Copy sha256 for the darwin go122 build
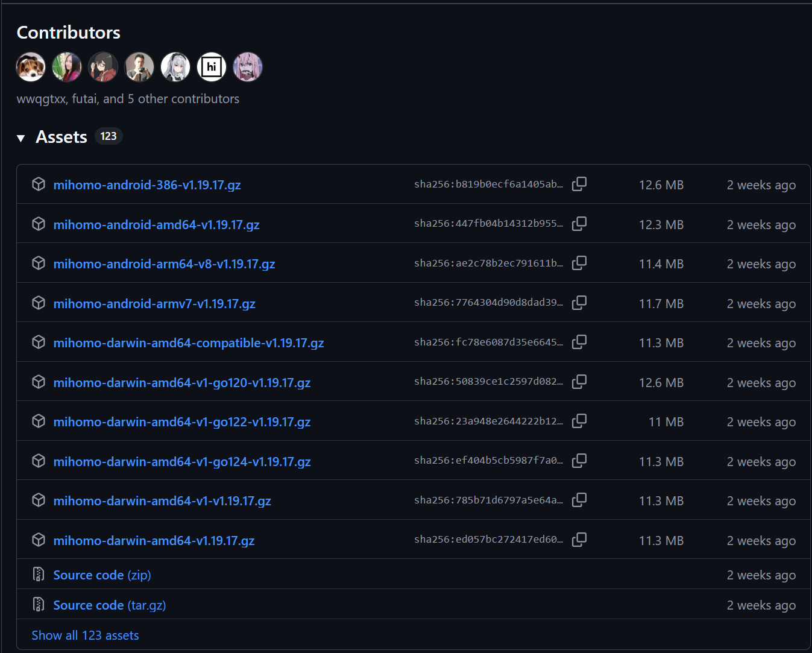Screen dimensions: 812x653 tap(579, 421)
